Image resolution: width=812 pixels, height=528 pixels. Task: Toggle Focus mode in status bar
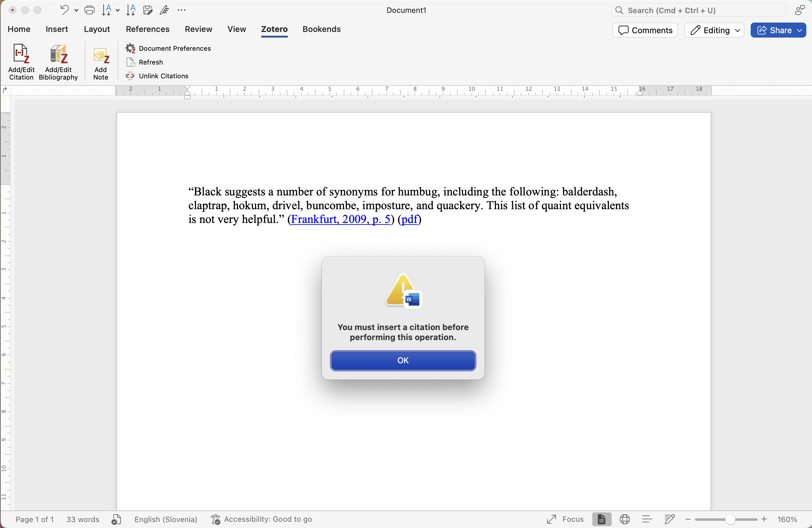565,519
